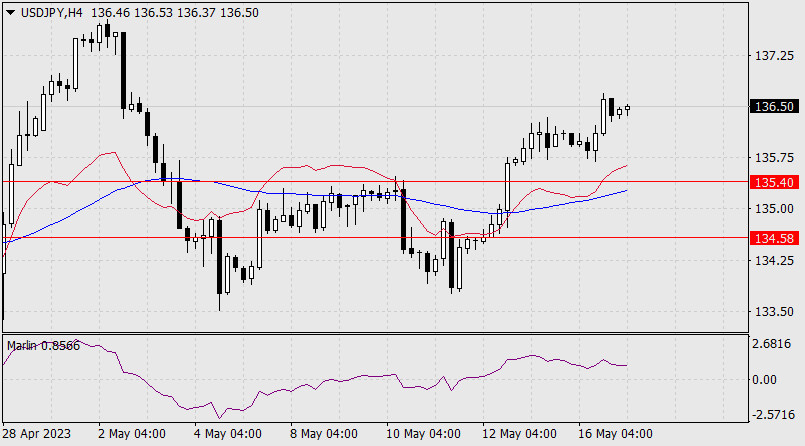This screenshot has width=805, height=446.
Task: Click the triangle arrow beside USDJPY,H4
Action: [10, 12]
